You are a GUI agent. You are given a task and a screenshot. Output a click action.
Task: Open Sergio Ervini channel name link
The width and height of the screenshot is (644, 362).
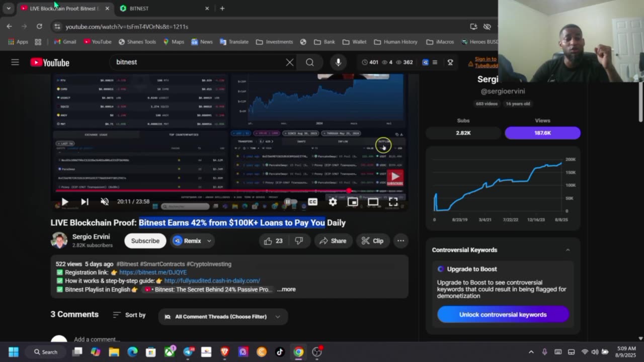click(x=91, y=237)
